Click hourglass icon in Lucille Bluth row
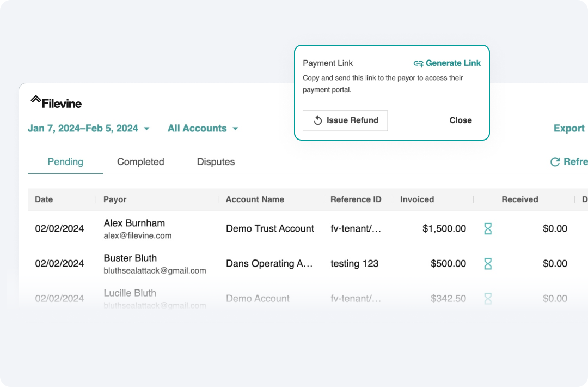 click(488, 298)
